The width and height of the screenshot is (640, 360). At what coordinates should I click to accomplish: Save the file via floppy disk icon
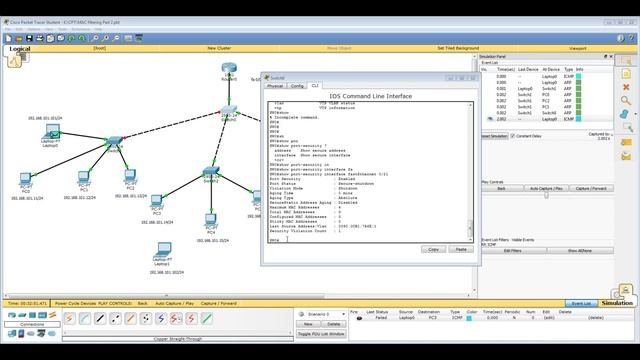pyautogui.click(x=29, y=38)
